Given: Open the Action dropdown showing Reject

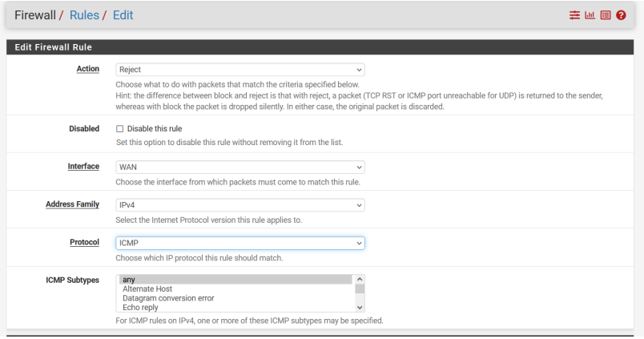Looking at the screenshot, I should 240,70.
